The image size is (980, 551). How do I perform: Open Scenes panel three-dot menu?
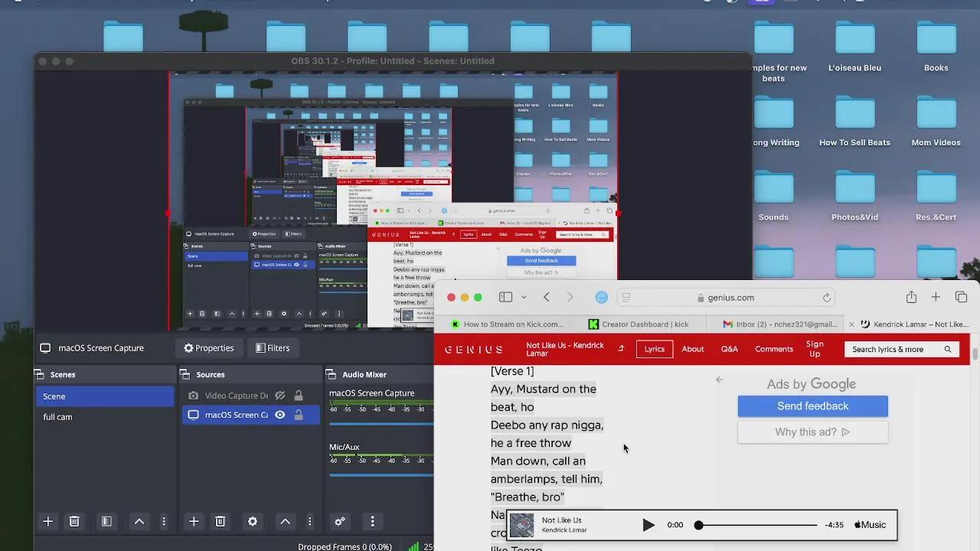[163, 521]
